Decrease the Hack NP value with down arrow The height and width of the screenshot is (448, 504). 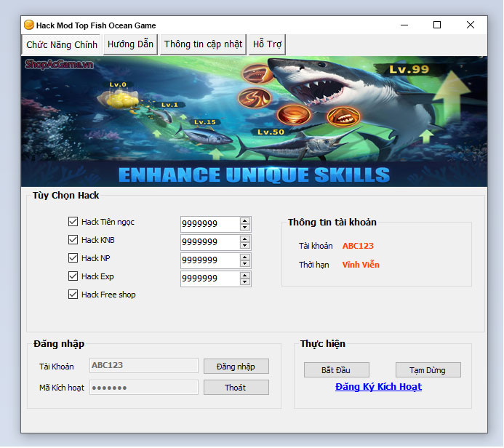coord(245,264)
